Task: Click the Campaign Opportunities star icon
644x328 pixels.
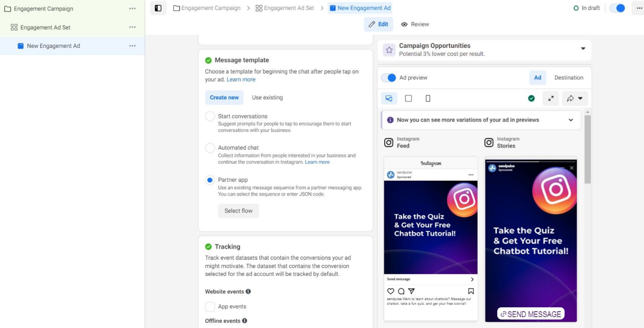Action: click(x=389, y=50)
